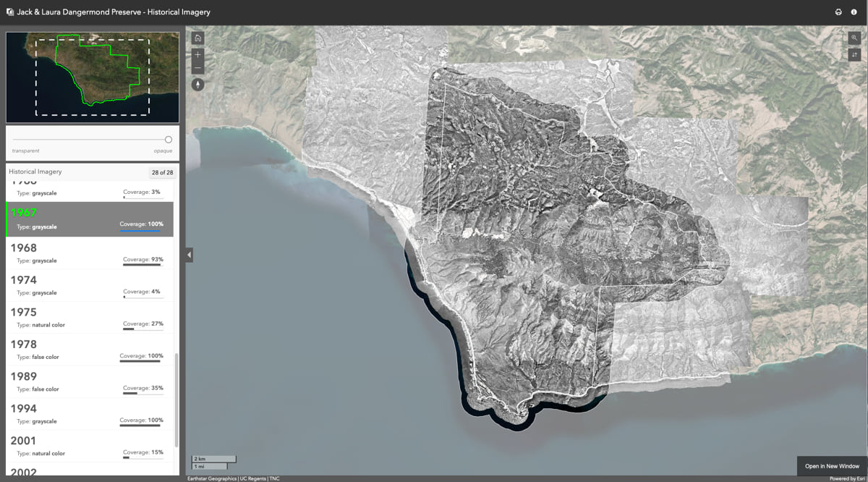Click the Coverage 27% bar for 1975
The width and height of the screenshot is (868, 482).
tap(142, 329)
